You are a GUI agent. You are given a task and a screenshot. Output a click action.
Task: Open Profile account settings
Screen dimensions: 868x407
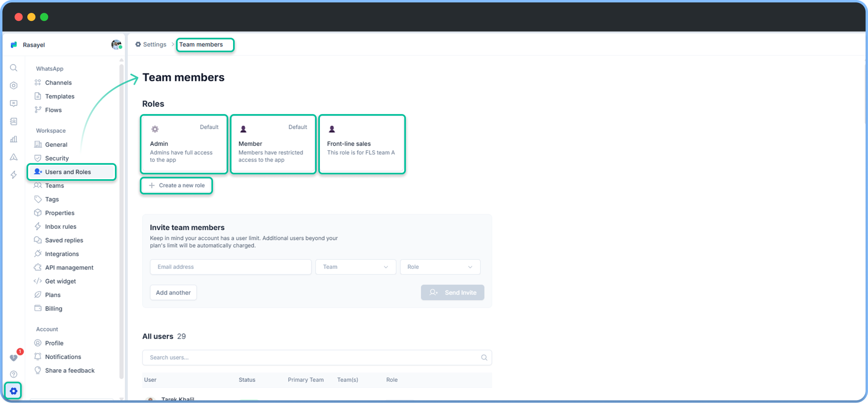(x=54, y=343)
